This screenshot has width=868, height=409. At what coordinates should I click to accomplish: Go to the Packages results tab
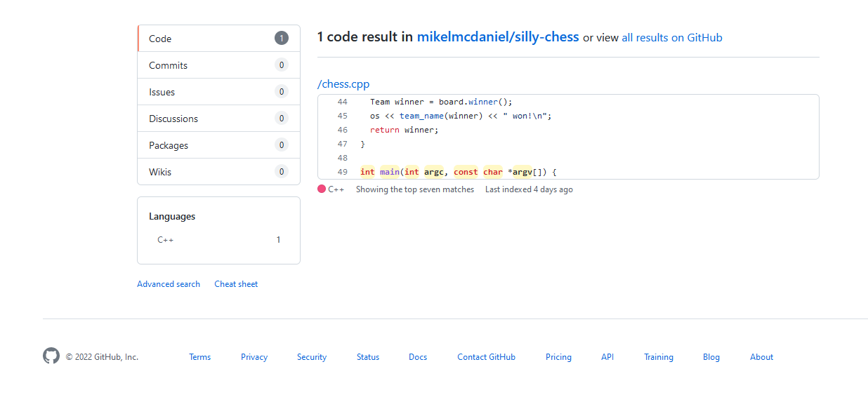pyautogui.click(x=218, y=145)
